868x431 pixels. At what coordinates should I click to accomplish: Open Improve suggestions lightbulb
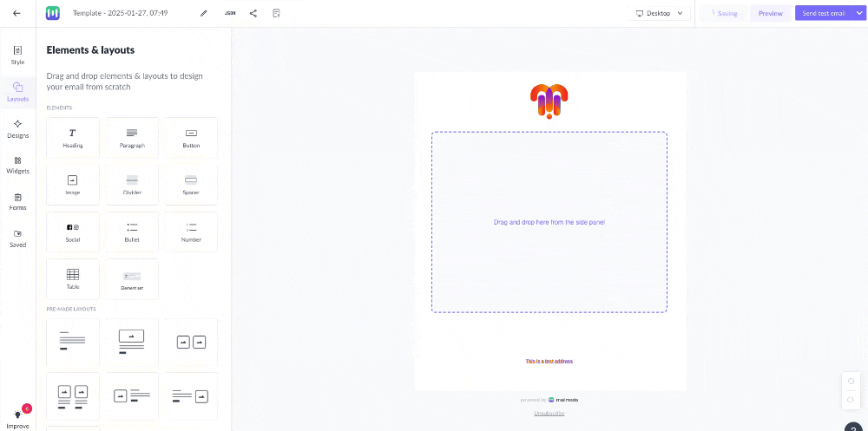click(x=17, y=418)
